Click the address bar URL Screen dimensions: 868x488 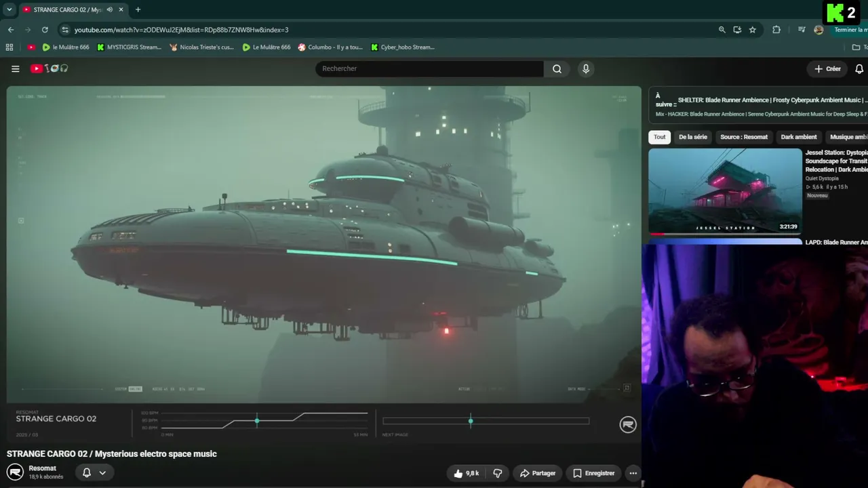point(181,30)
